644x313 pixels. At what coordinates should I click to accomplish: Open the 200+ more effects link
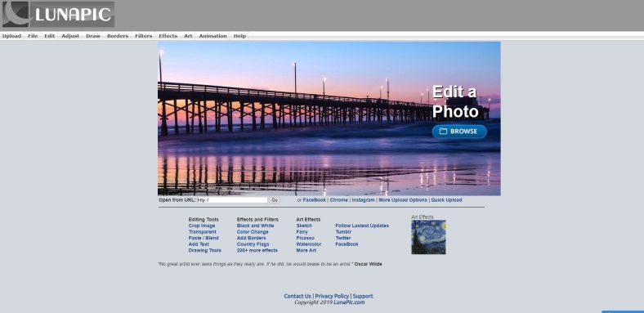257,251
